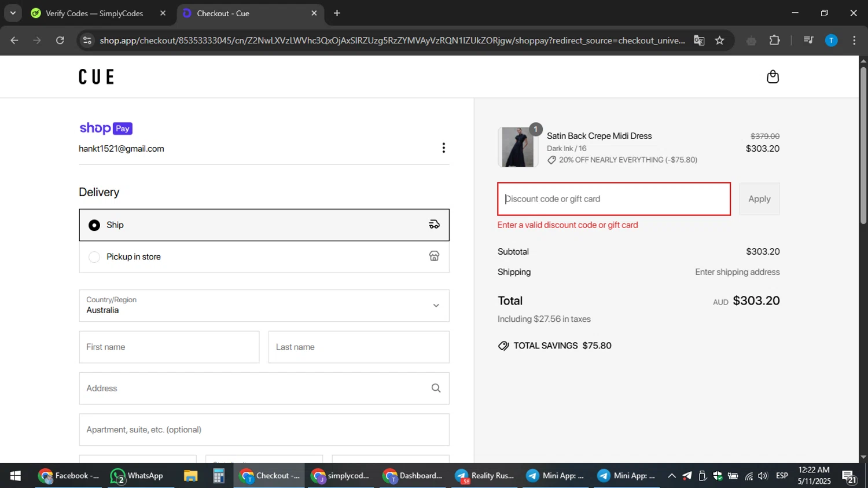
Task: Click the hankt1521@gmail.com email text
Action: (122, 149)
